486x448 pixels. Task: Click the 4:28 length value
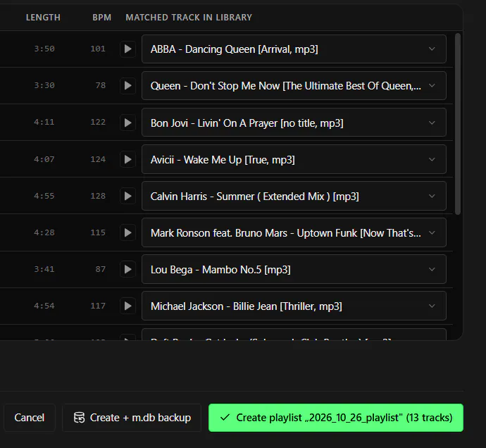click(x=44, y=232)
